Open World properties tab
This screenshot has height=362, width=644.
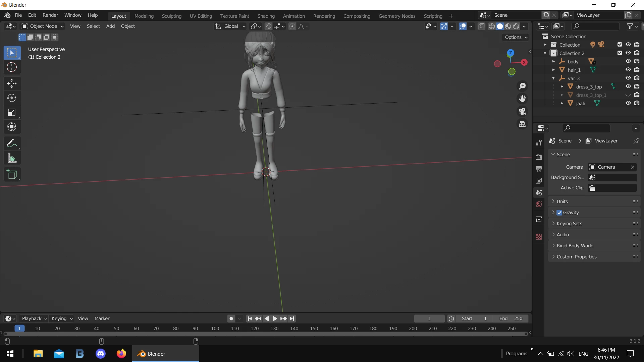coord(539,204)
